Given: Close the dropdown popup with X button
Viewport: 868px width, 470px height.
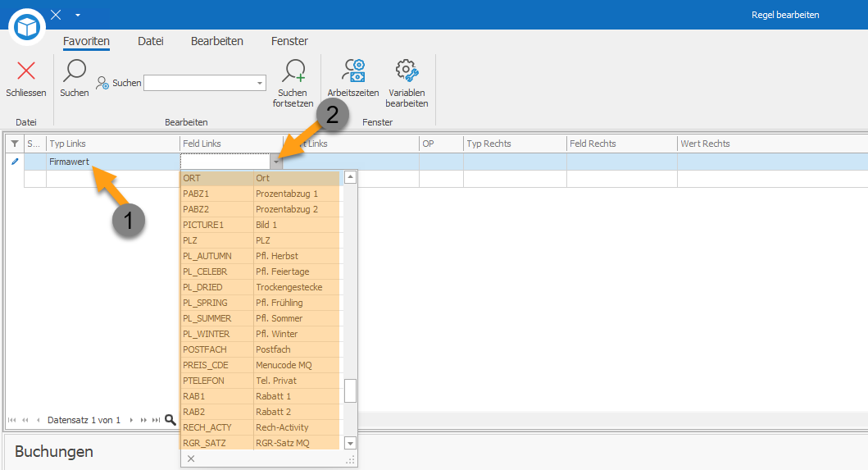Looking at the screenshot, I should [x=191, y=459].
